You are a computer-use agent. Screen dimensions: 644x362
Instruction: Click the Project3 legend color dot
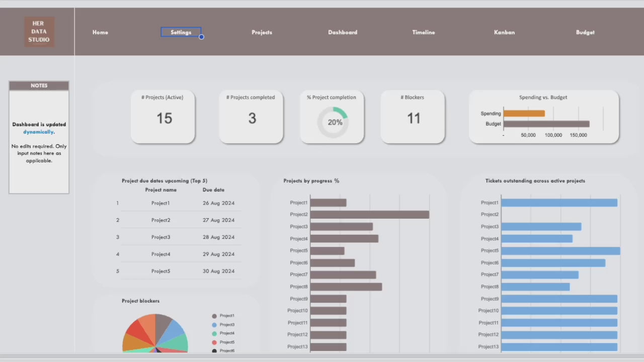click(214, 325)
